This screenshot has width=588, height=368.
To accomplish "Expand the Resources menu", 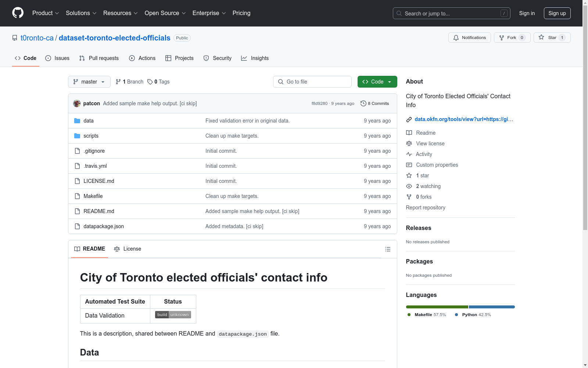I will point(121,13).
